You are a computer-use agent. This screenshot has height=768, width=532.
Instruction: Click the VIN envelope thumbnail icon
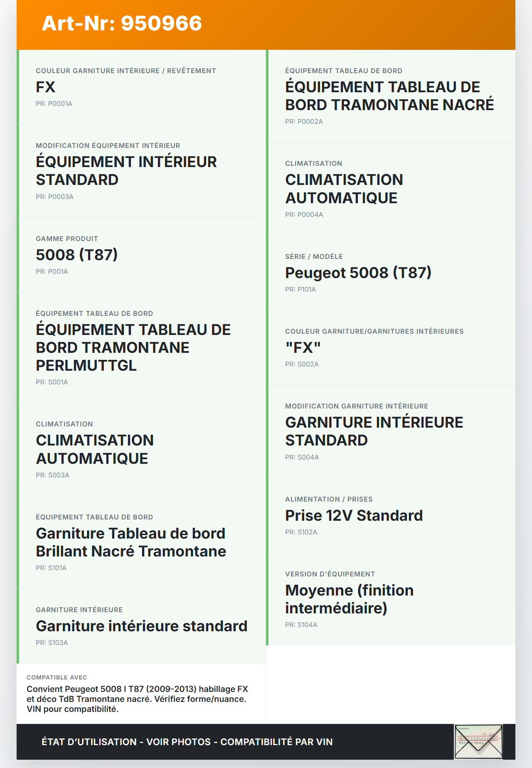(478, 741)
